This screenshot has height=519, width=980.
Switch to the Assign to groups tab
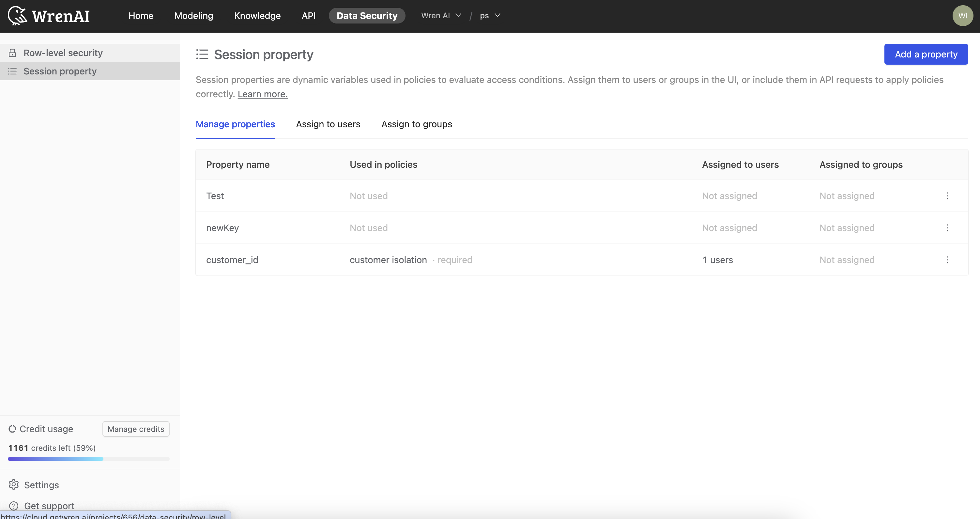click(417, 124)
